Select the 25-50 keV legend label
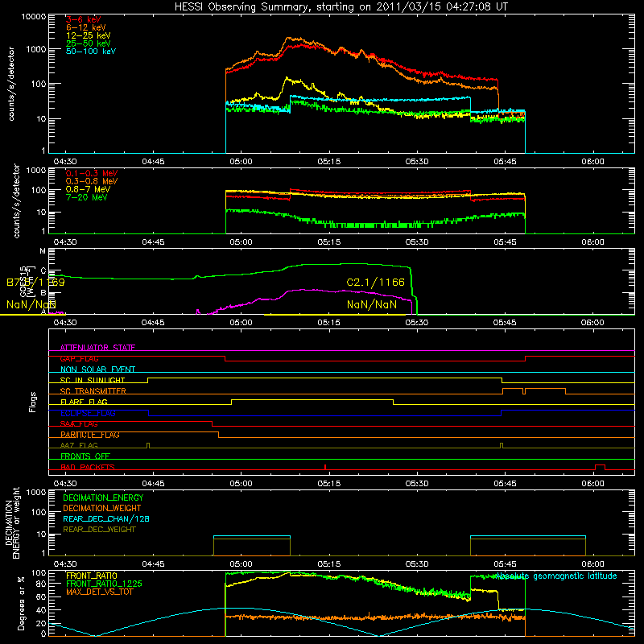 (x=89, y=43)
